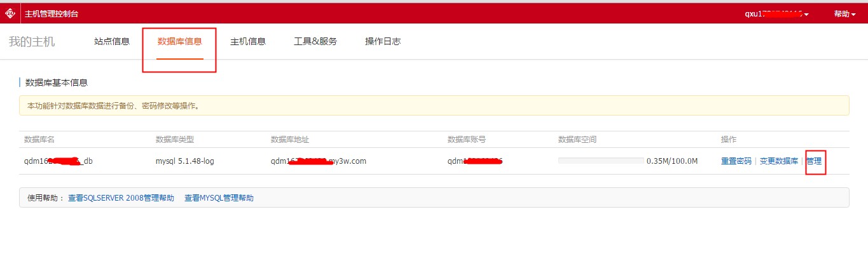Select the 数据库信息 tab
The width and height of the screenshot is (868, 280).
pos(180,42)
